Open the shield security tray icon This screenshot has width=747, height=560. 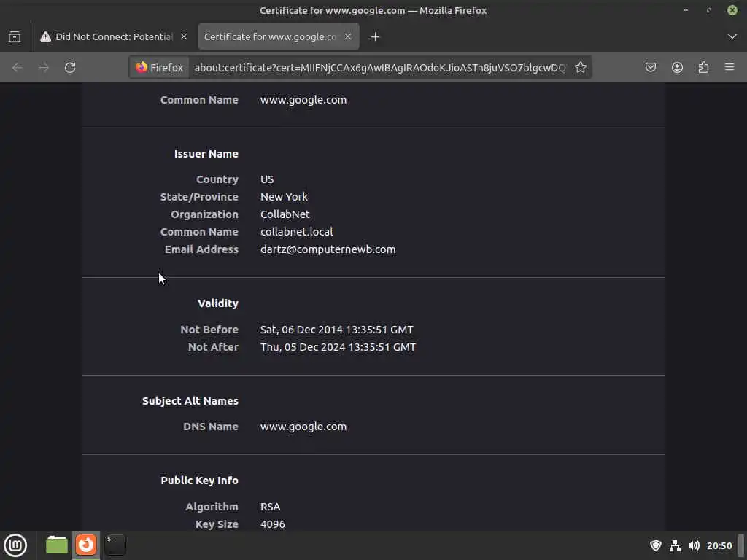[x=656, y=545]
